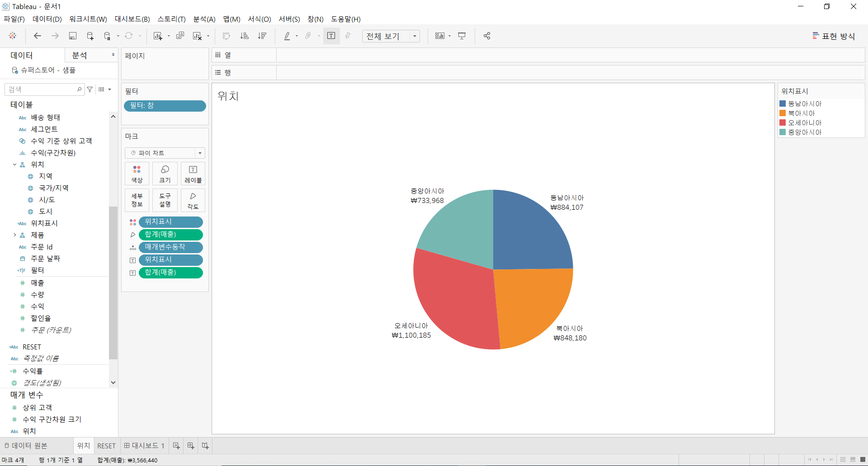Click the save workbook icon
868x466 pixels.
pos(73,36)
